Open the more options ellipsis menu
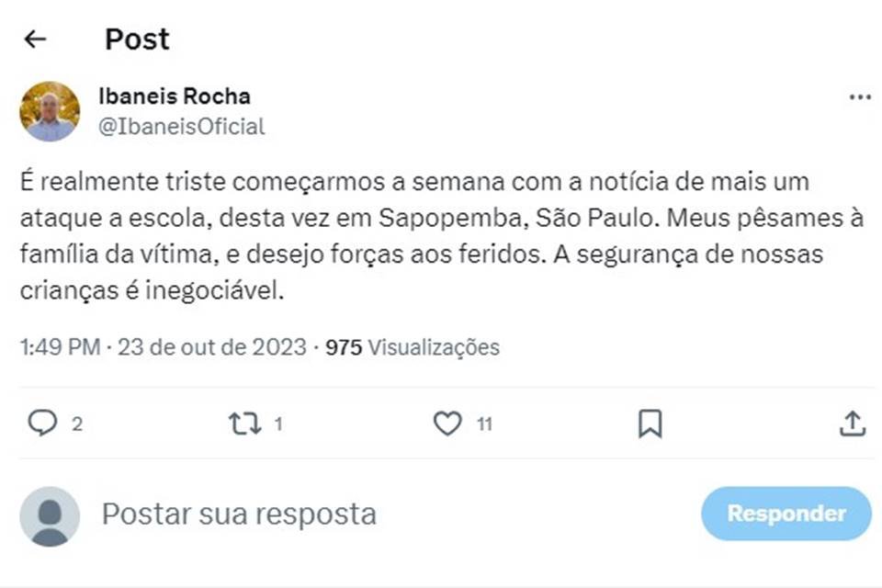The width and height of the screenshot is (882, 588). 860,97
